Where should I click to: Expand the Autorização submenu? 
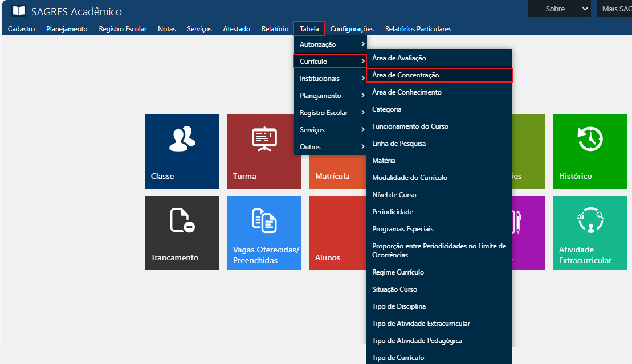tap(331, 44)
